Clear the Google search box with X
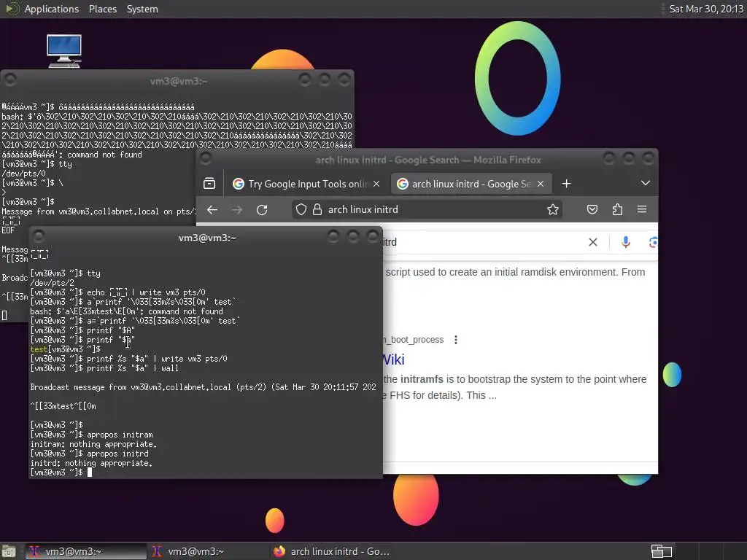Screen dimensions: 747x560 (x=592, y=242)
